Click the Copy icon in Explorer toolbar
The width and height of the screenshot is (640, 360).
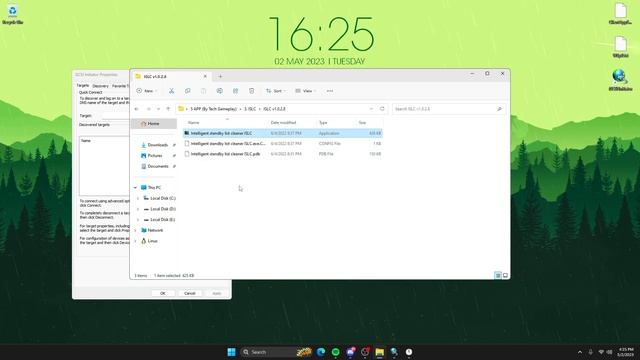tap(187, 91)
